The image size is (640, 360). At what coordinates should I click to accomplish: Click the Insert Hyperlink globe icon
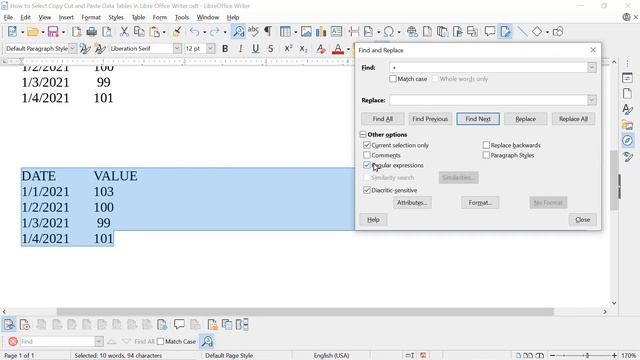[x=412, y=32]
